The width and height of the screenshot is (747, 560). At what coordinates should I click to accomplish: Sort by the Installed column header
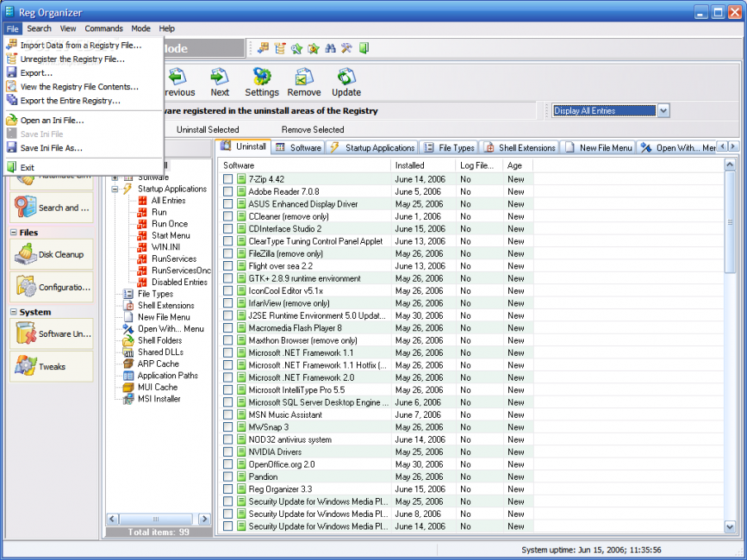(423, 165)
